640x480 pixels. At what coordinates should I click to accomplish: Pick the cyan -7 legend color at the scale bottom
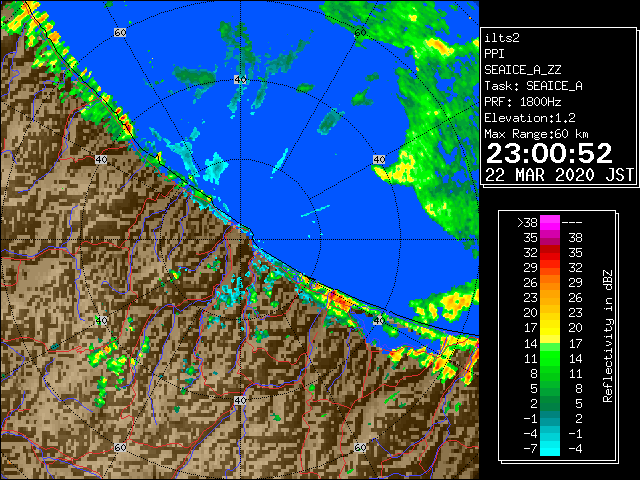pos(550,449)
